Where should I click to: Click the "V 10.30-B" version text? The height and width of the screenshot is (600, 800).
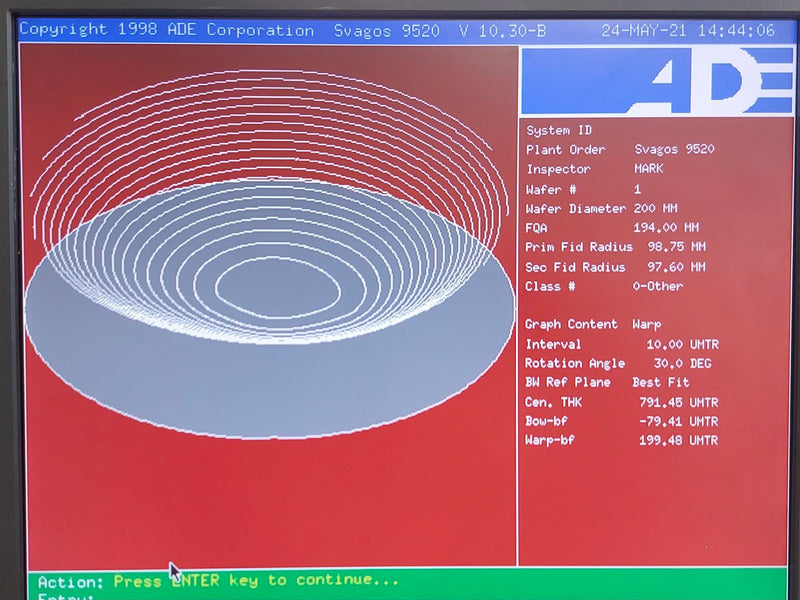(x=502, y=31)
